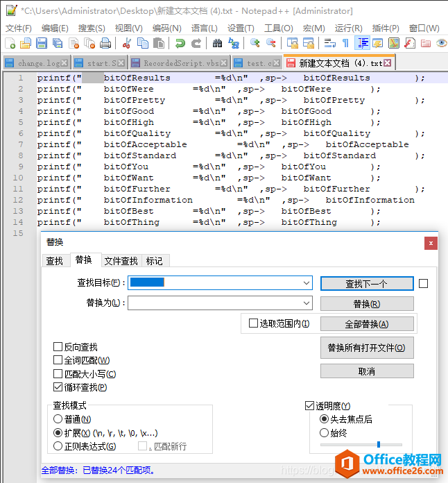Click the Find and Replace toolbar icon
Viewport: 448px width, 483px height.
234,43
